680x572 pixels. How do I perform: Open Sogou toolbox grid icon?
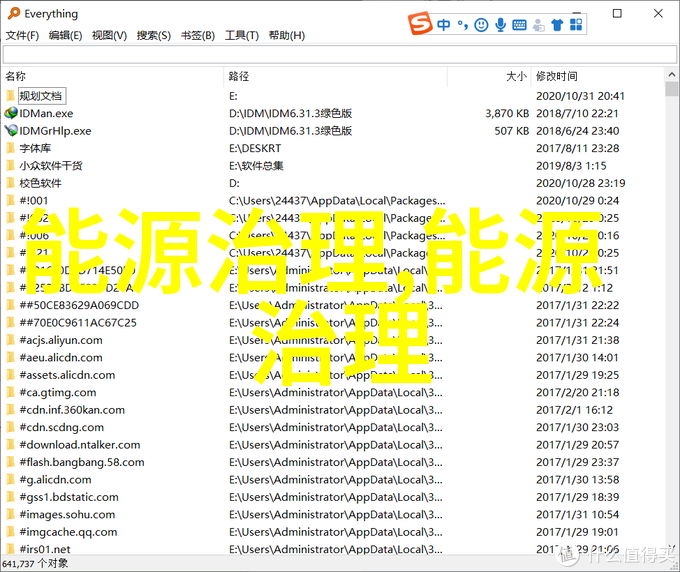click(x=576, y=25)
